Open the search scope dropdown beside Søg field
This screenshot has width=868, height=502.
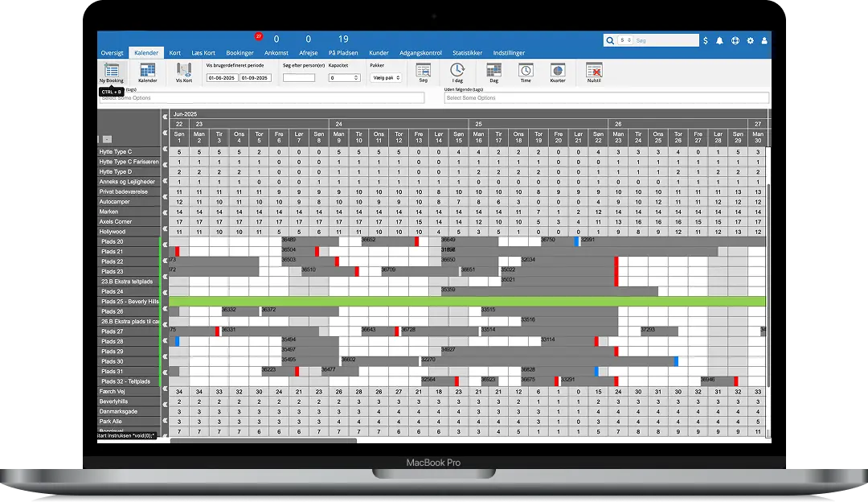[625, 40]
